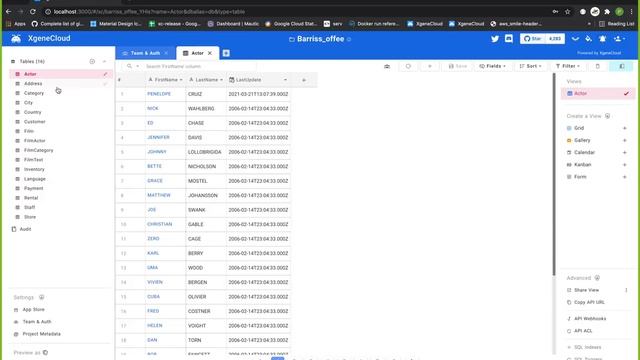Close the Team & Auth tab
The height and width of the screenshot is (360, 640).
[166, 53]
